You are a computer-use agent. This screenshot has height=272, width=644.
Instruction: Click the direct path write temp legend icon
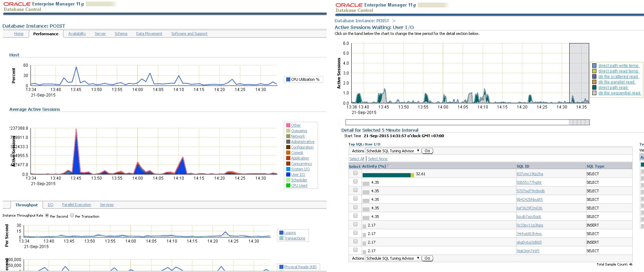tap(594, 66)
